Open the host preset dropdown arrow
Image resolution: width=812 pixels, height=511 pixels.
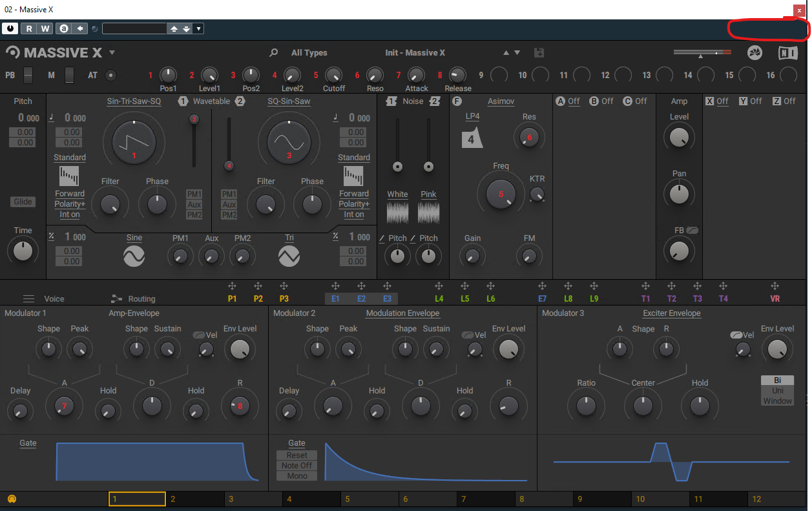[198, 28]
